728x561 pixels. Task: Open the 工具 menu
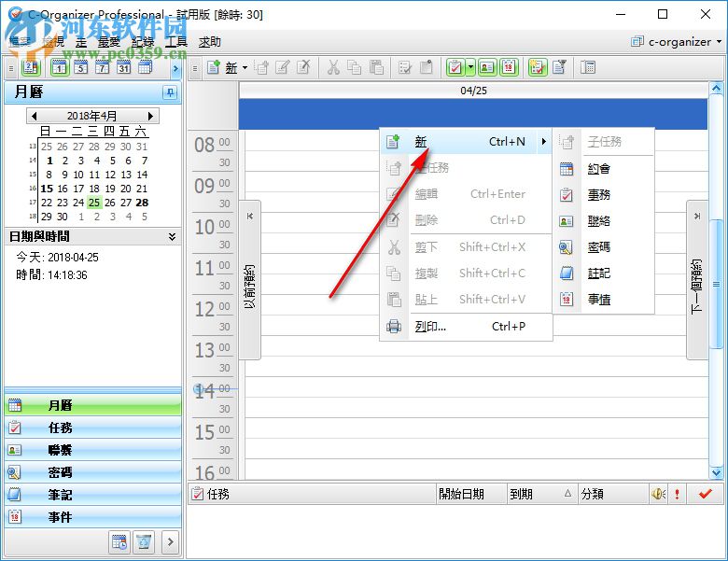tap(176, 42)
